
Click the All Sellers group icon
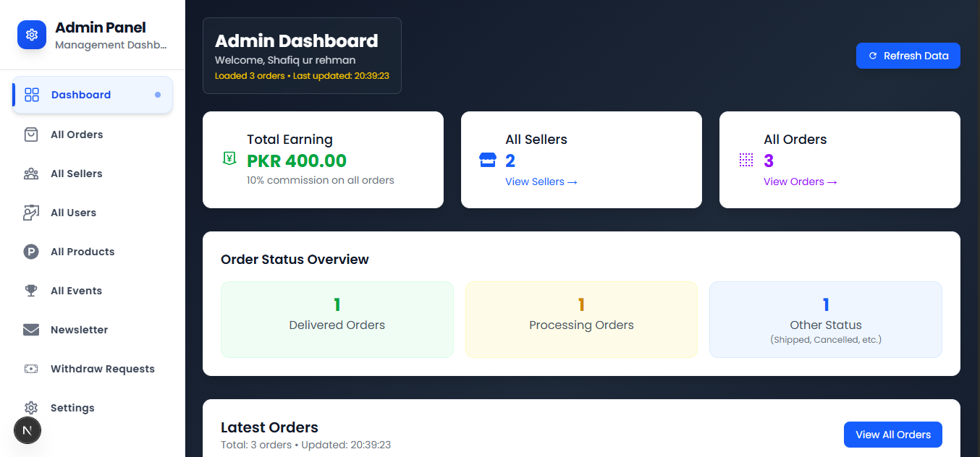31,174
